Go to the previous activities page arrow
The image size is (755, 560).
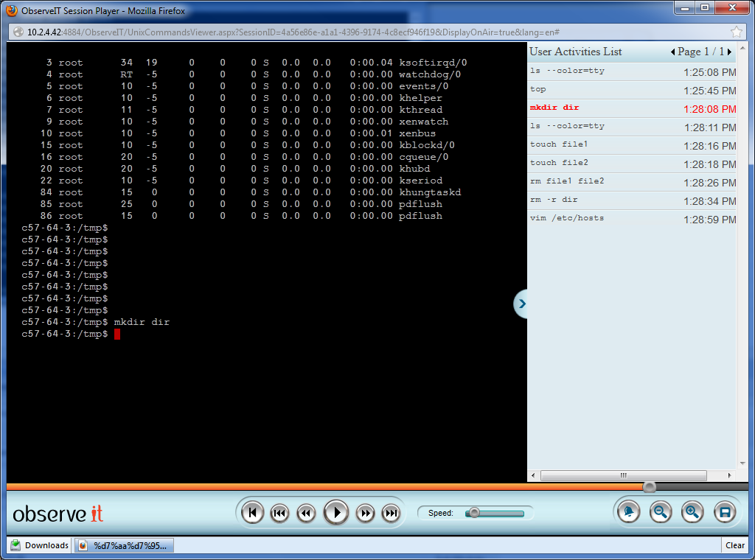tap(672, 52)
